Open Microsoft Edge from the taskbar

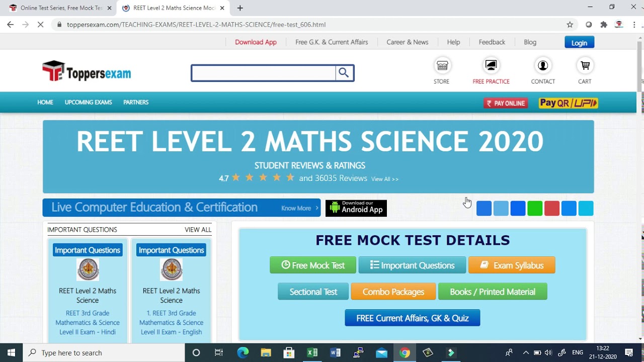pos(243,352)
